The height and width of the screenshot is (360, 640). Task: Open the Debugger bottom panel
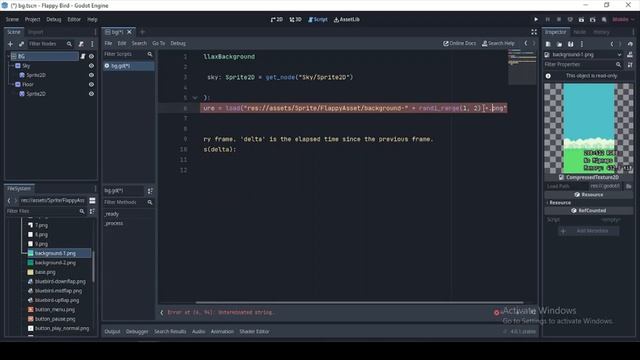coord(137,331)
